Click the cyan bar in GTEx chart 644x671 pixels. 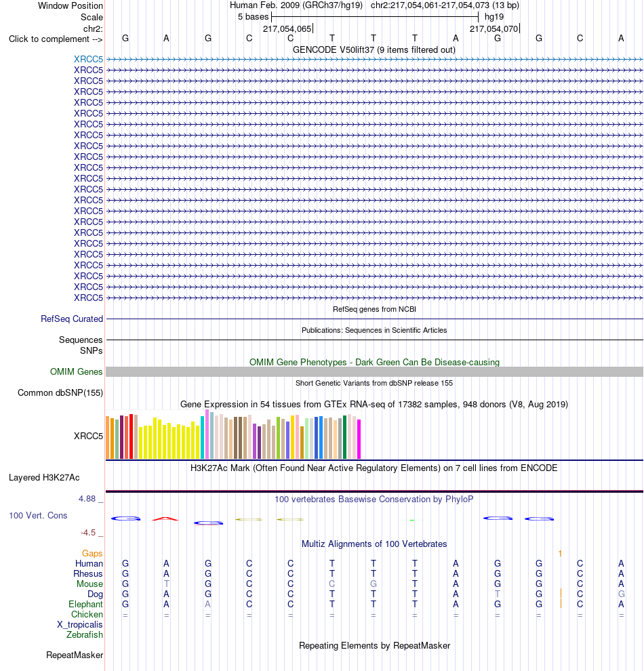point(203,437)
